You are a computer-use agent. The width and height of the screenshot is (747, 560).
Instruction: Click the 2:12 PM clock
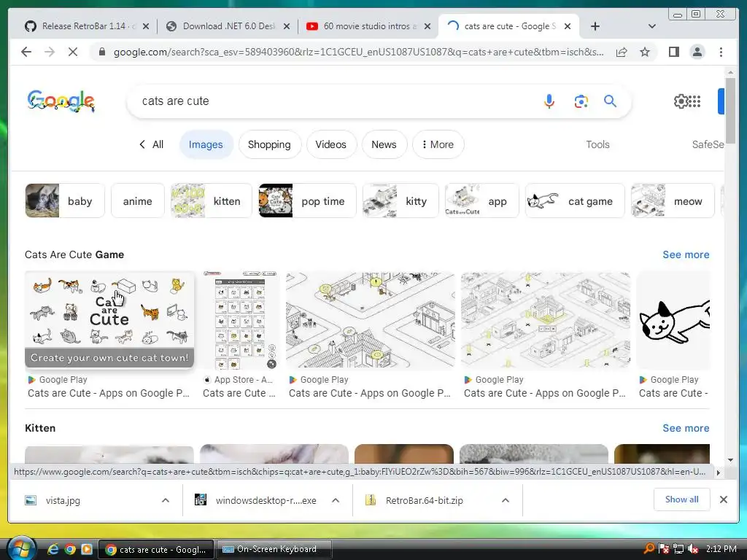(x=721, y=549)
